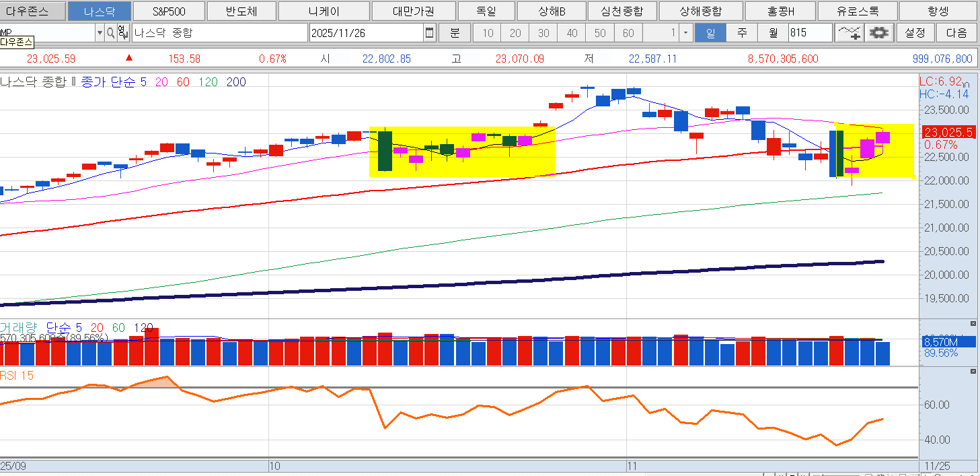Select the 반도체 index tab
The height and width of the screenshot is (476, 980).
click(x=241, y=11)
